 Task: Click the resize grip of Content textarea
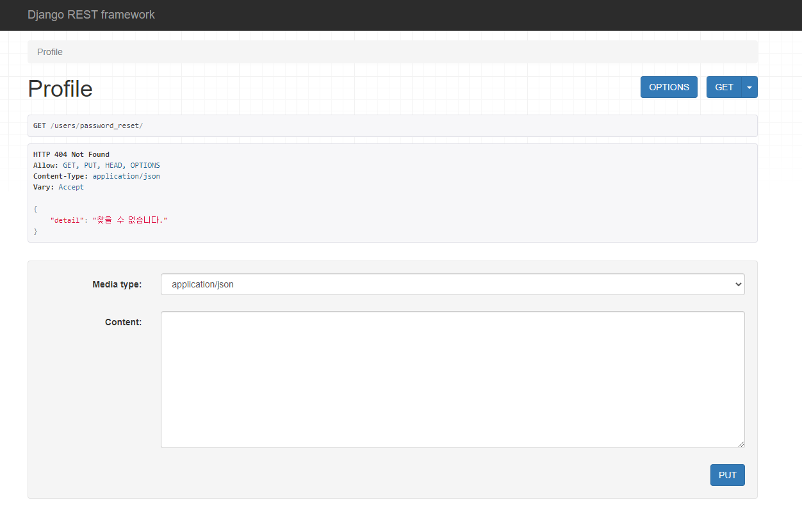click(741, 444)
